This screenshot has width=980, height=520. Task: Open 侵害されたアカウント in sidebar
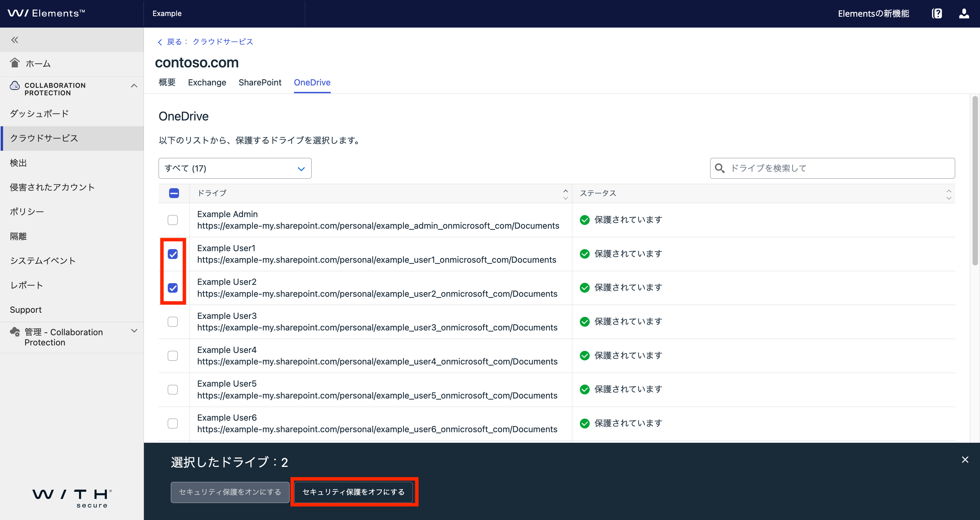pyautogui.click(x=72, y=187)
